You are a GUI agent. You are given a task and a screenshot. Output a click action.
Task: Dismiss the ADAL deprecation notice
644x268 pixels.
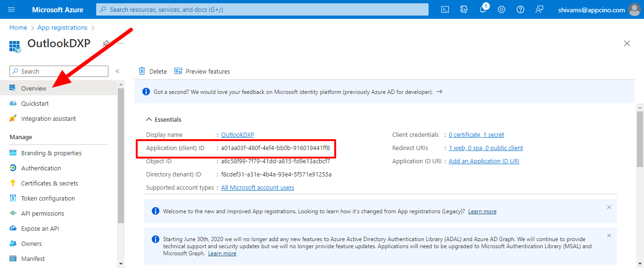click(x=609, y=235)
